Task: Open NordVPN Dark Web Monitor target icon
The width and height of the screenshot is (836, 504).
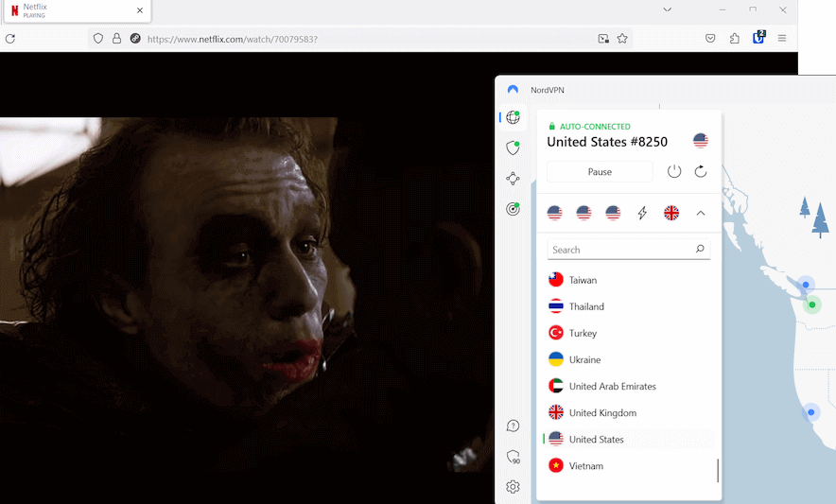Action: click(513, 209)
